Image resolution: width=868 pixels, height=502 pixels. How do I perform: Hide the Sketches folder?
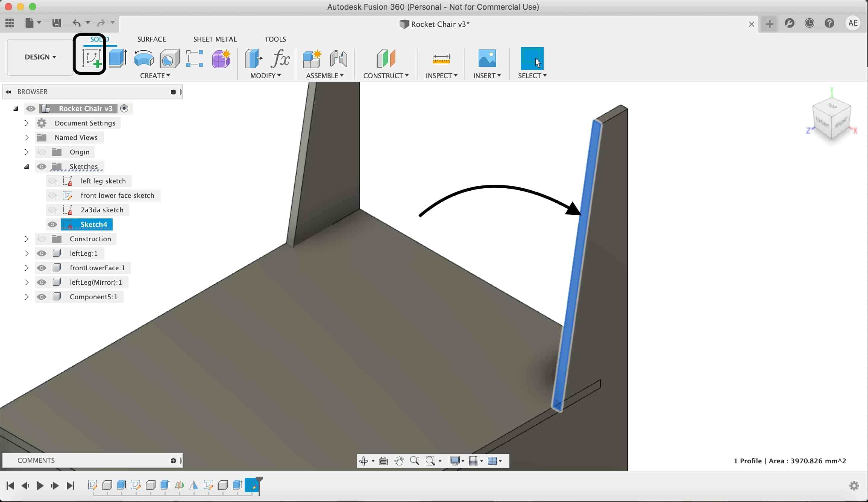click(42, 167)
